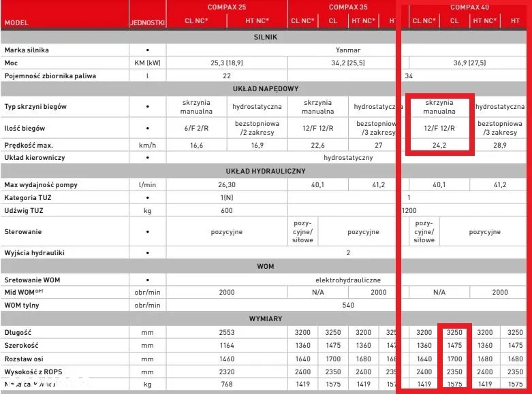
Task: Click the 1(N) category value
Action: 227,197
